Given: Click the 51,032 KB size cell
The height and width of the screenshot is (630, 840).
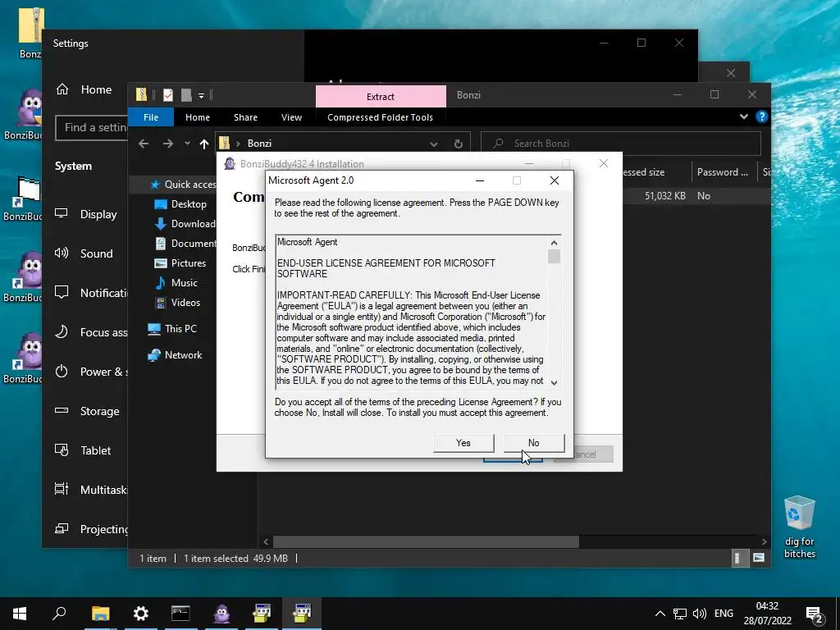Looking at the screenshot, I should coord(664,196).
